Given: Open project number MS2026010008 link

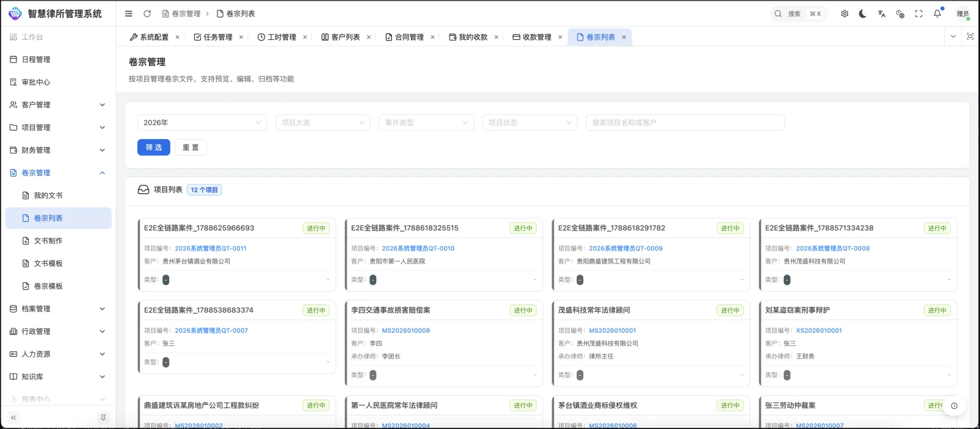Looking at the screenshot, I should pyautogui.click(x=406, y=330).
